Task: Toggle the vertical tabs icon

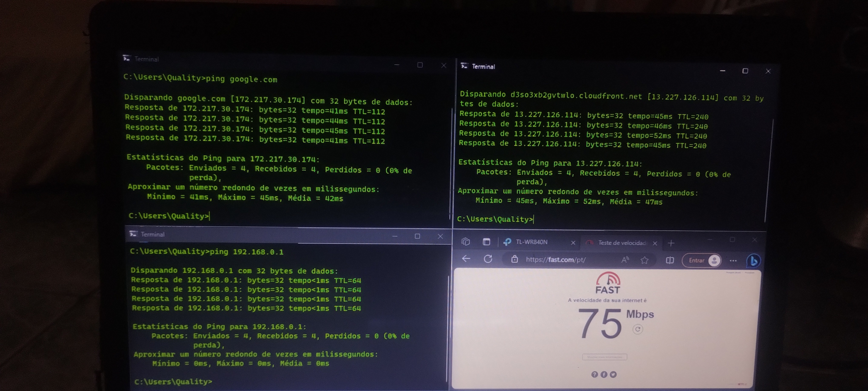Action: click(x=486, y=242)
